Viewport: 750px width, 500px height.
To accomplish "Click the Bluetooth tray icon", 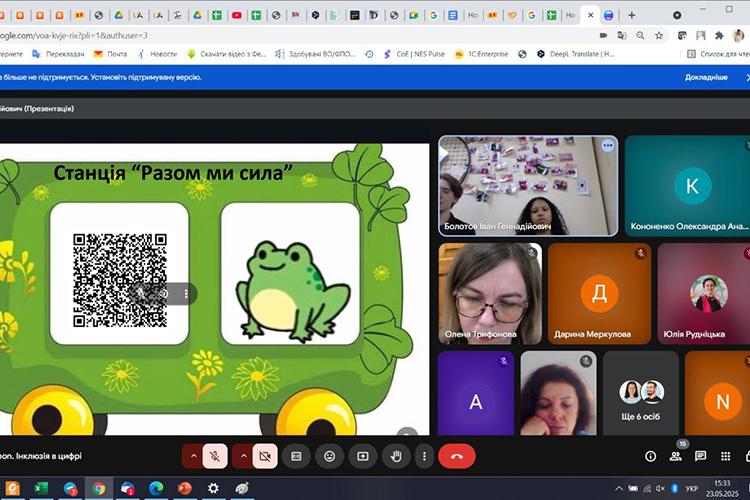I will [675, 489].
